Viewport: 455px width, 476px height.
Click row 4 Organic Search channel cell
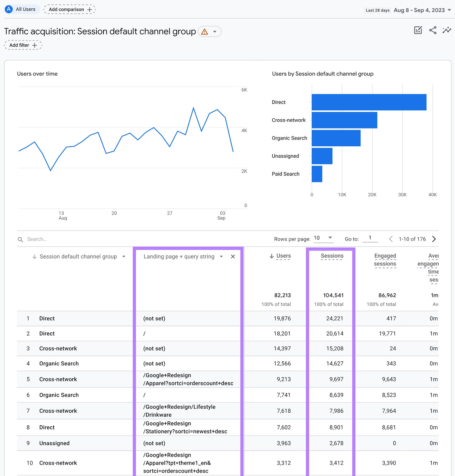tap(59, 364)
